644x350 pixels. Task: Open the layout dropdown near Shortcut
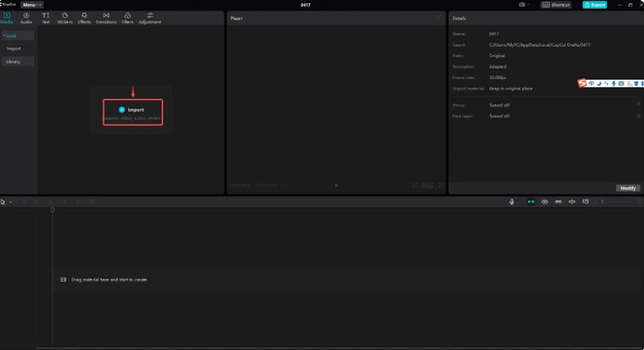pyautogui.click(x=527, y=5)
